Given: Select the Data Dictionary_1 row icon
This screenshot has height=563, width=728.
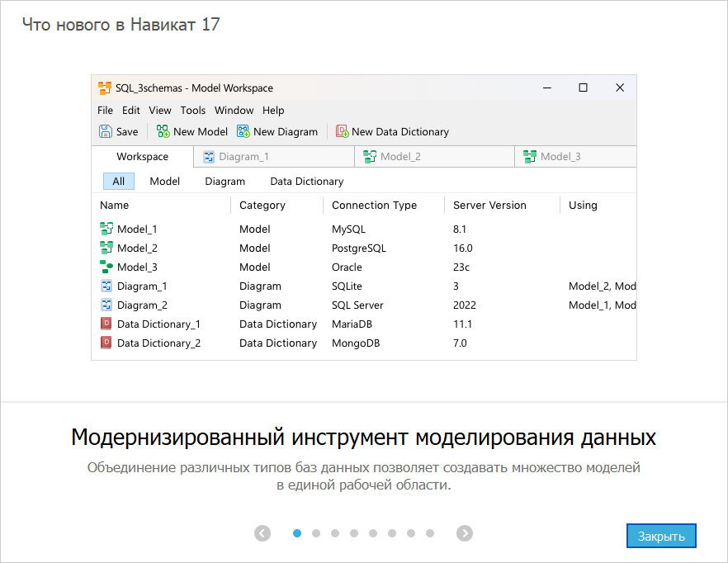Looking at the screenshot, I should (106, 324).
